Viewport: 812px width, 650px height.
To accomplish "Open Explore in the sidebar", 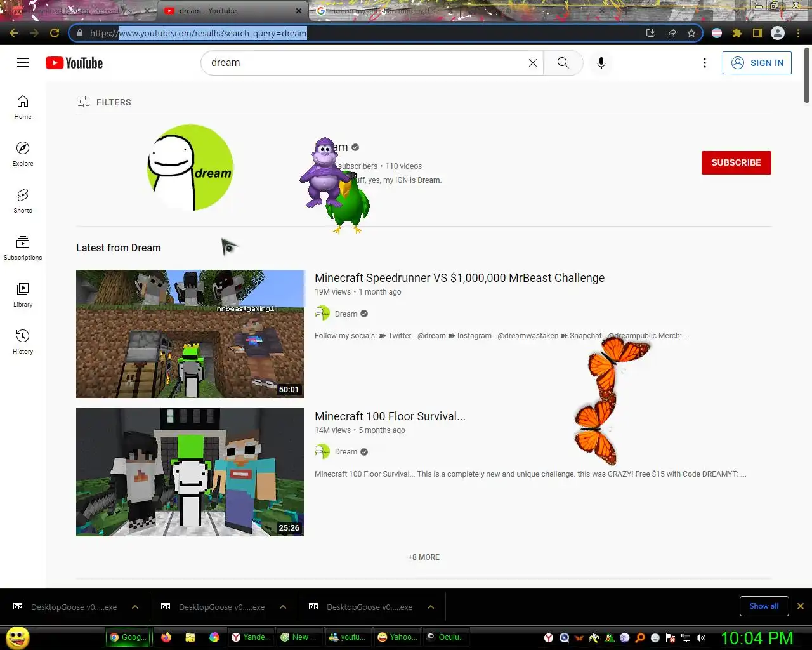I will (x=23, y=154).
